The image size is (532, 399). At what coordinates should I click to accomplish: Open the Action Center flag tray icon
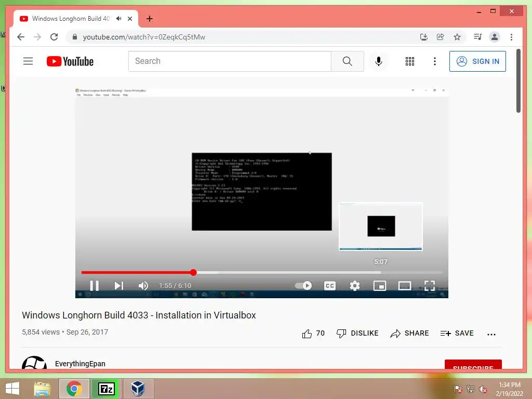[458, 389]
